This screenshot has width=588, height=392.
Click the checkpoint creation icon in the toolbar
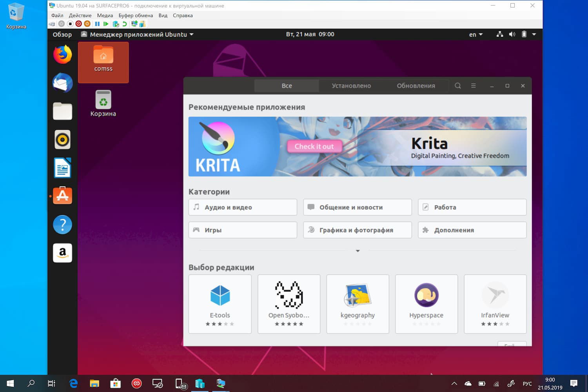coord(116,24)
